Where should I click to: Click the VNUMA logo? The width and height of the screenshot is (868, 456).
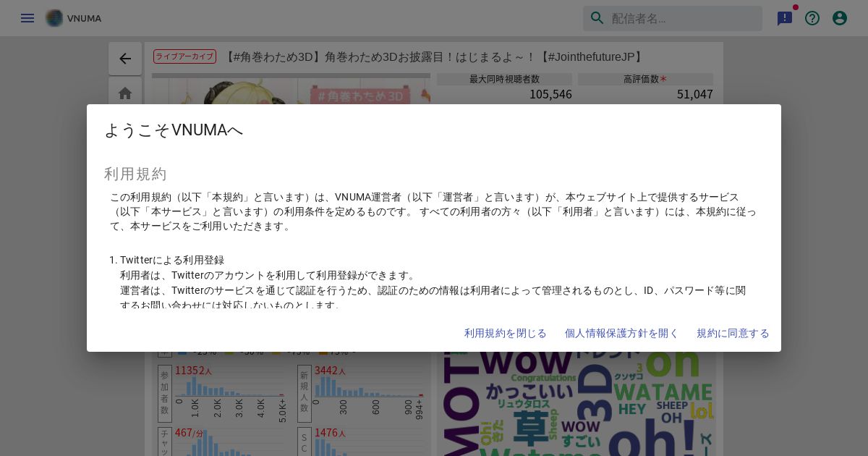(74, 18)
